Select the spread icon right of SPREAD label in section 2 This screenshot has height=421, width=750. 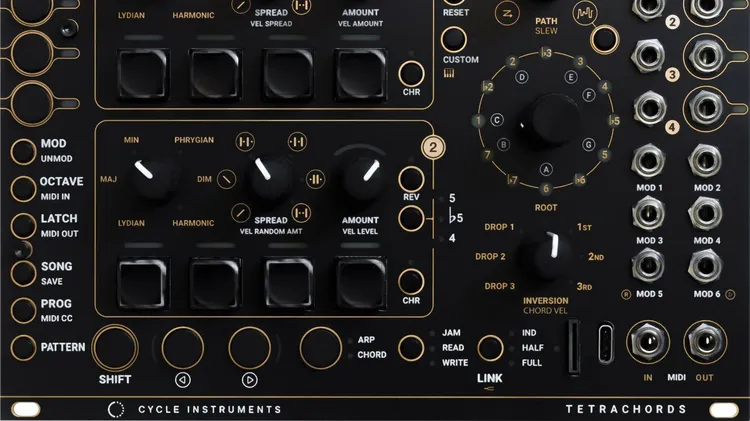click(301, 212)
